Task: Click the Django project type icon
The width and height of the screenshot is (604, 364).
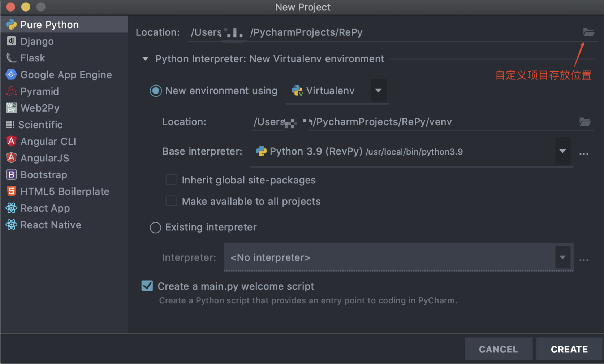Action: pyautogui.click(x=11, y=41)
